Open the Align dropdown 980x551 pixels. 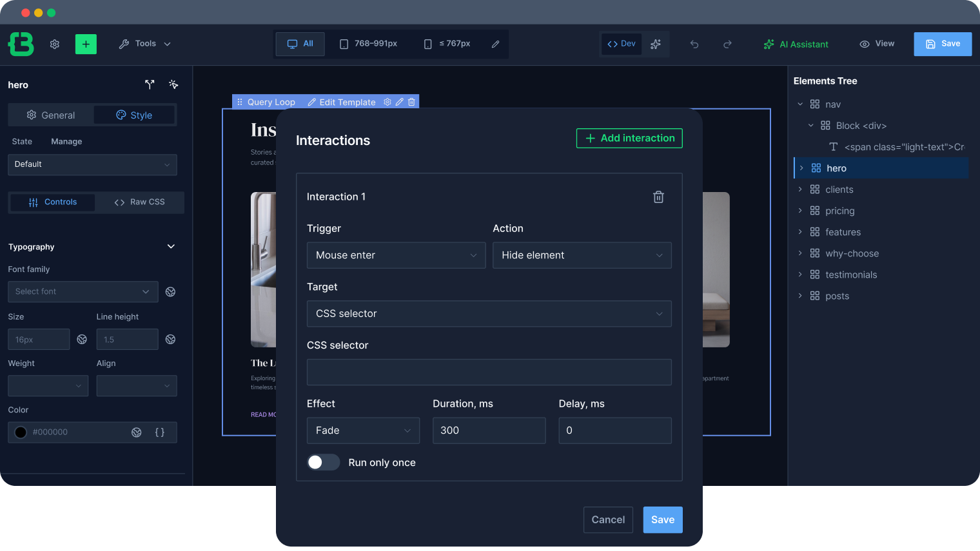pyautogui.click(x=137, y=385)
